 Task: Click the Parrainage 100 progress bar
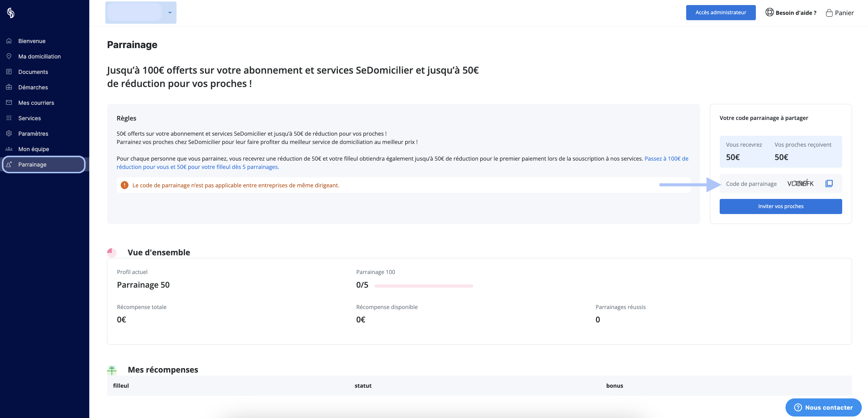click(x=424, y=286)
